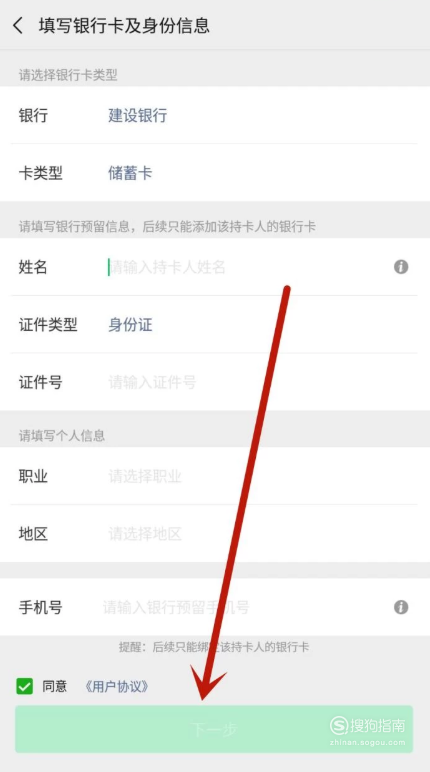Tap info icon beside name field
This screenshot has height=772, width=430.
pos(401,267)
